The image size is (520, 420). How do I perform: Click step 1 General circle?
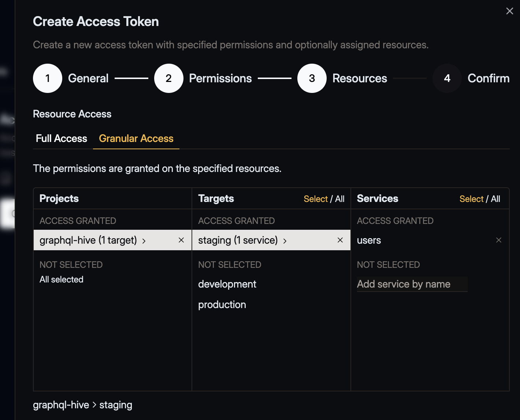tap(48, 78)
